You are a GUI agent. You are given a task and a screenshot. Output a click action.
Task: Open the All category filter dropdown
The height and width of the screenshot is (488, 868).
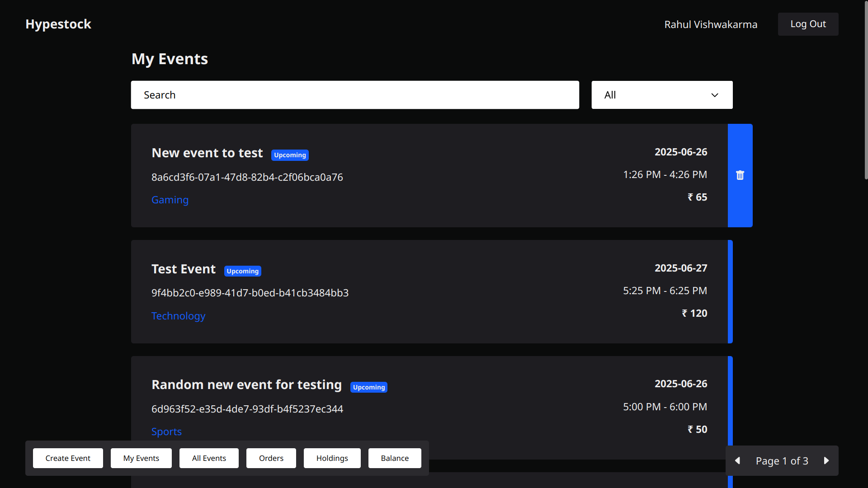pyautogui.click(x=661, y=95)
